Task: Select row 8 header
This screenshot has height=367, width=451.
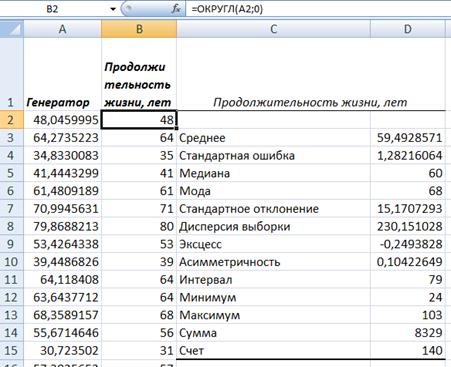Action: [12, 226]
